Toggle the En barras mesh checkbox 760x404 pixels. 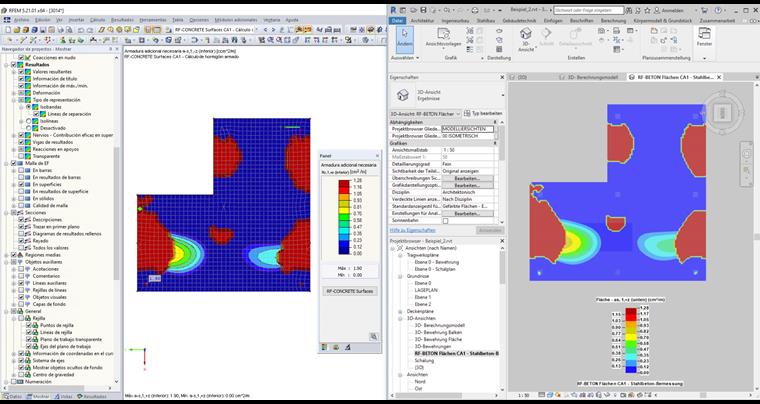21,171
